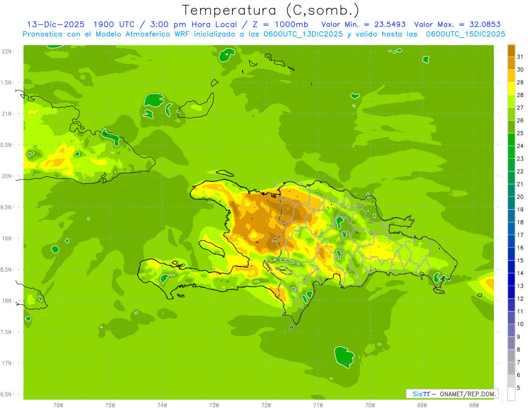This screenshot has height=411, width=532.
Task: Click legend value '10'
Action: tap(520, 324)
